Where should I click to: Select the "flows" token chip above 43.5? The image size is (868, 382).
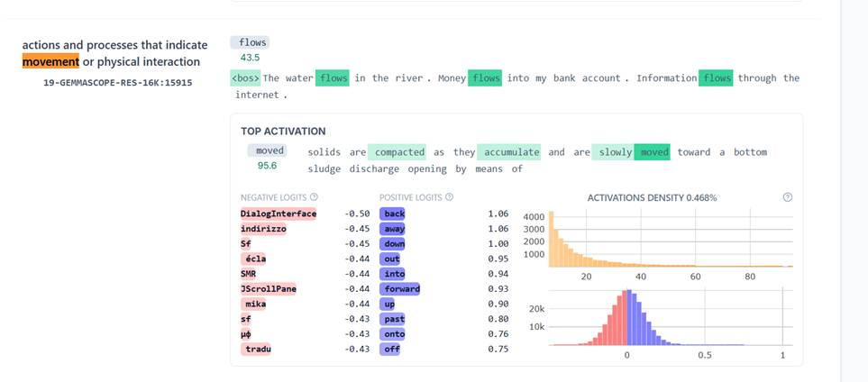pos(250,42)
